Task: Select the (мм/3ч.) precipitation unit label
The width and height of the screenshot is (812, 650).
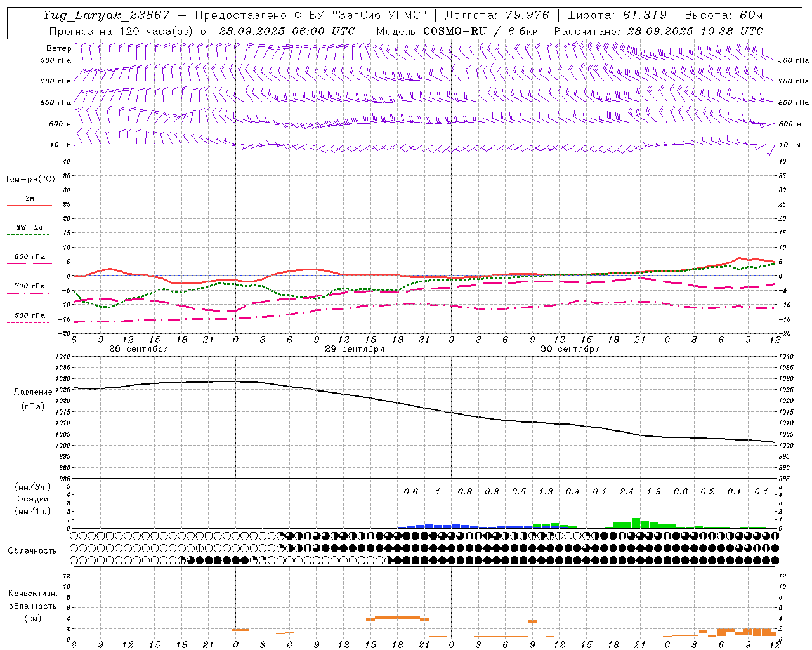Action: coord(33,487)
